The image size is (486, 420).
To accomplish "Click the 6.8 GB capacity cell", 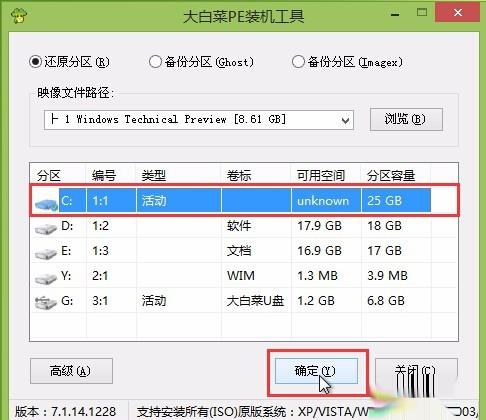I will point(386,301).
